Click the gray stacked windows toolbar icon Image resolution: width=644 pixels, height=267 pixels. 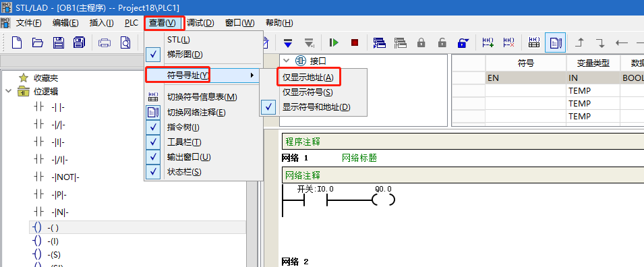tap(400, 42)
